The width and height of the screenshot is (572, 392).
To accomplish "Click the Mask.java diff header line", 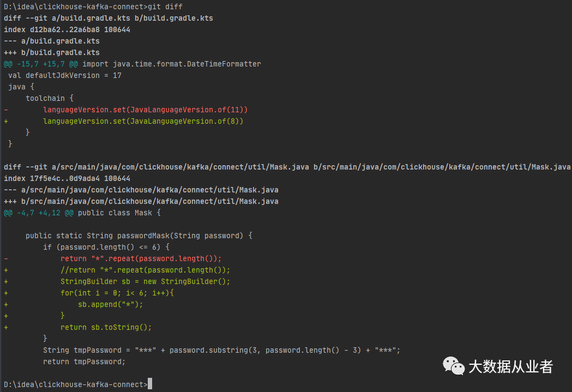I will click(x=287, y=167).
